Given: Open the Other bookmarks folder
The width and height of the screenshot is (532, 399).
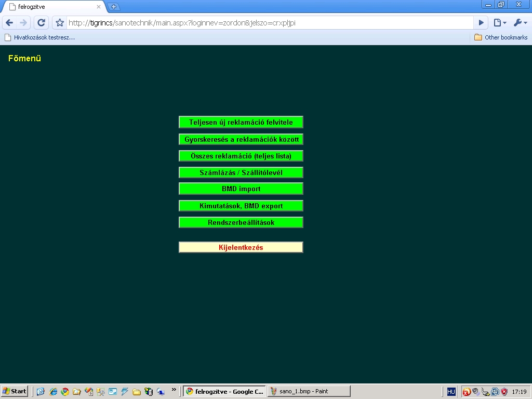Looking at the screenshot, I should click(x=501, y=37).
